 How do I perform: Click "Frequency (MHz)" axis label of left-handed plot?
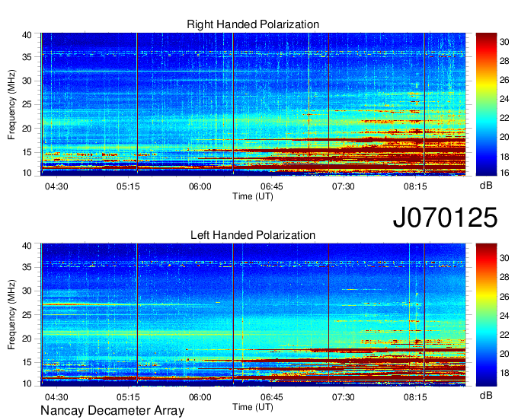pyautogui.click(x=11, y=315)
